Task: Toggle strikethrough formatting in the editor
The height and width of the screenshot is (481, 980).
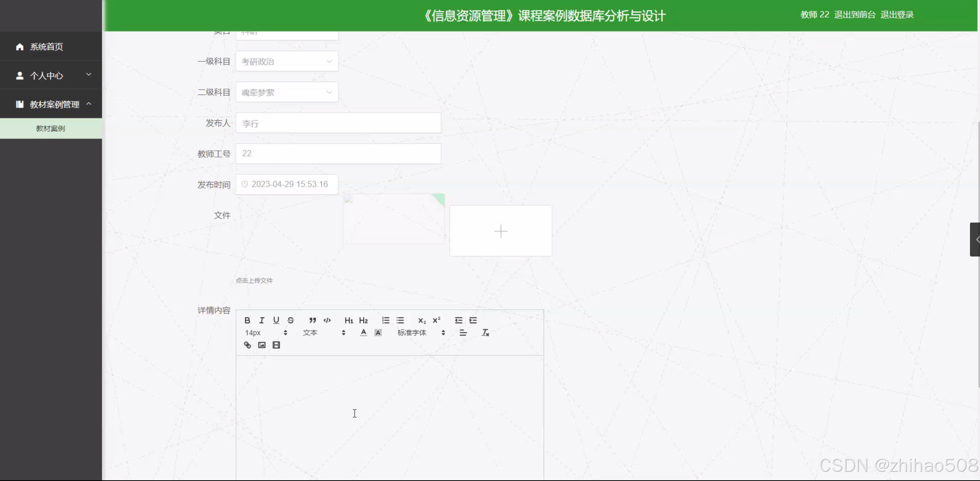Action: (x=291, y=320)
